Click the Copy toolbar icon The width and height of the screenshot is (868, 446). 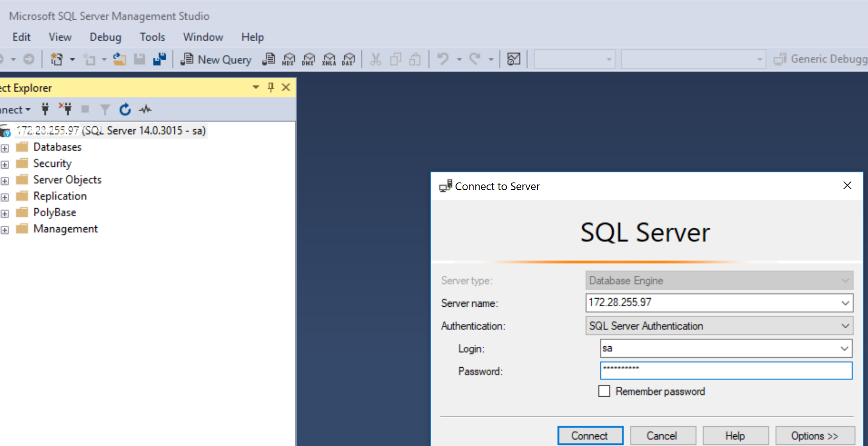pos(396,59)
